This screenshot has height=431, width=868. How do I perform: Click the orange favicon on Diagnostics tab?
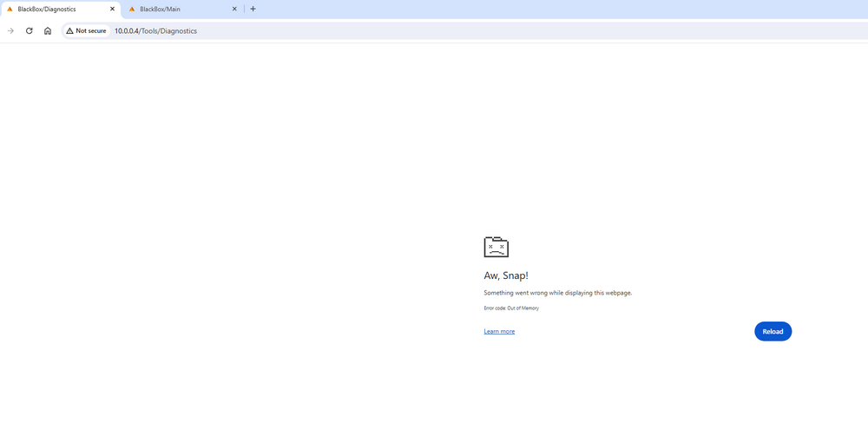[10, 9]
